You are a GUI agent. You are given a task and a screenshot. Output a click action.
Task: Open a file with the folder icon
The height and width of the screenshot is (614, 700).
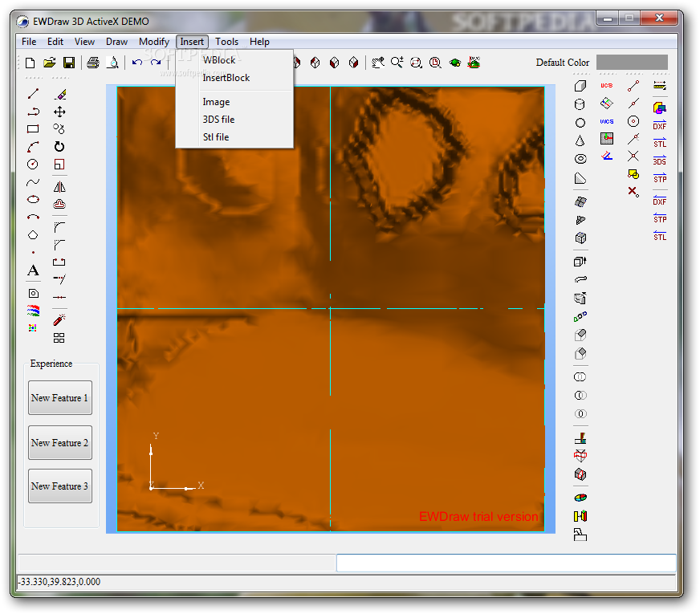[50, 63]
